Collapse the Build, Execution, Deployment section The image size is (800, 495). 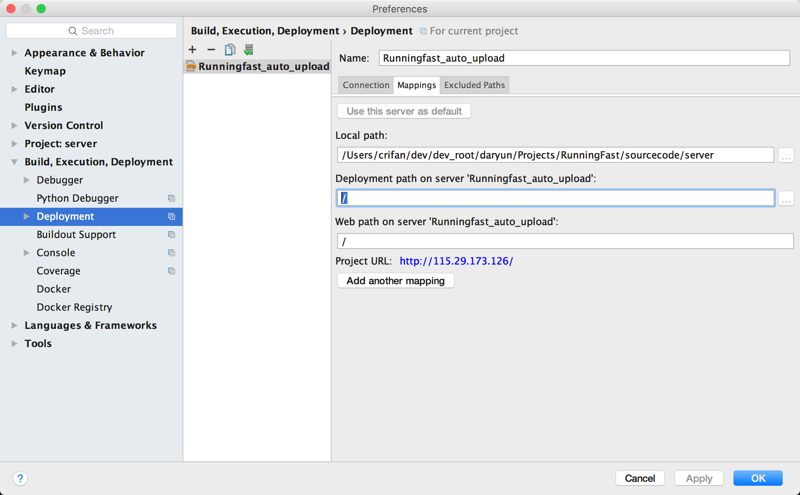[14, 162]
